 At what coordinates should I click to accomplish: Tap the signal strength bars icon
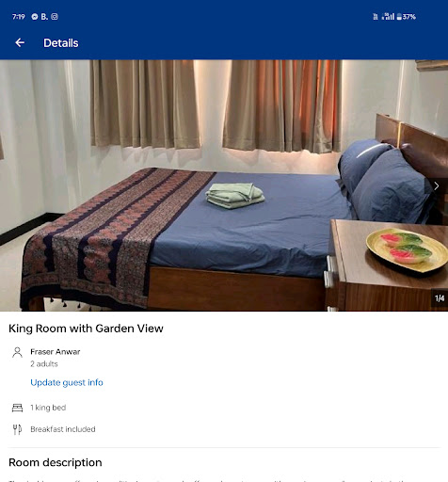tap(388, 17)
